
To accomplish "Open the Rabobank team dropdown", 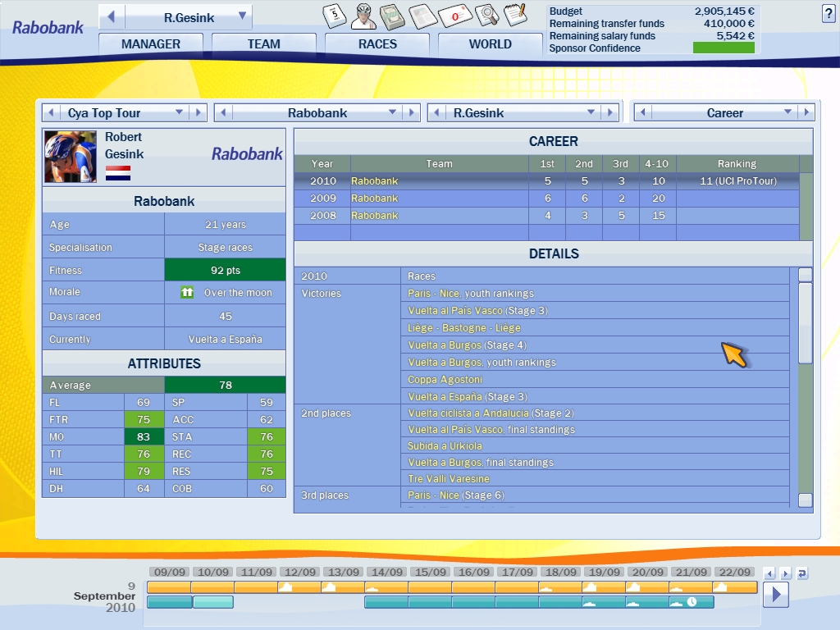I will tap(392, 112).
